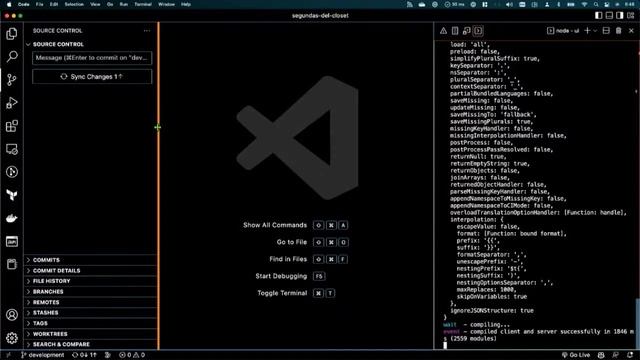Open the File menu
Screen dimensions: 640x360
pos(39,4)
